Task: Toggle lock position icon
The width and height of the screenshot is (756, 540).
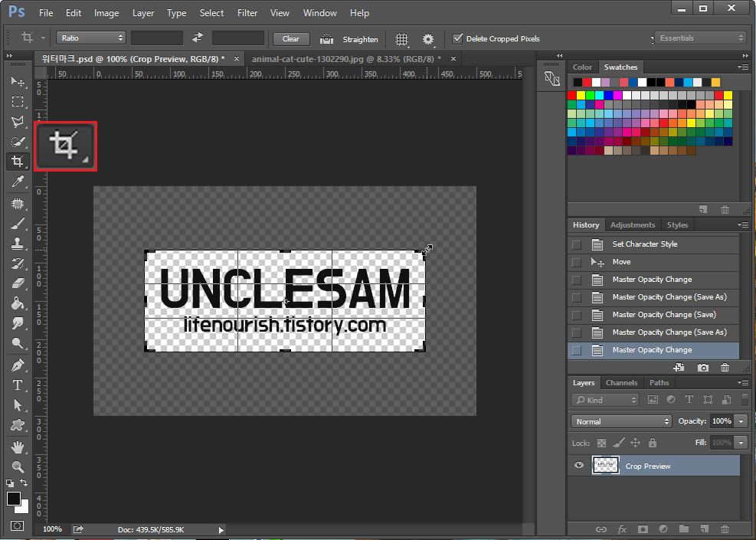Action: point(636,443)
